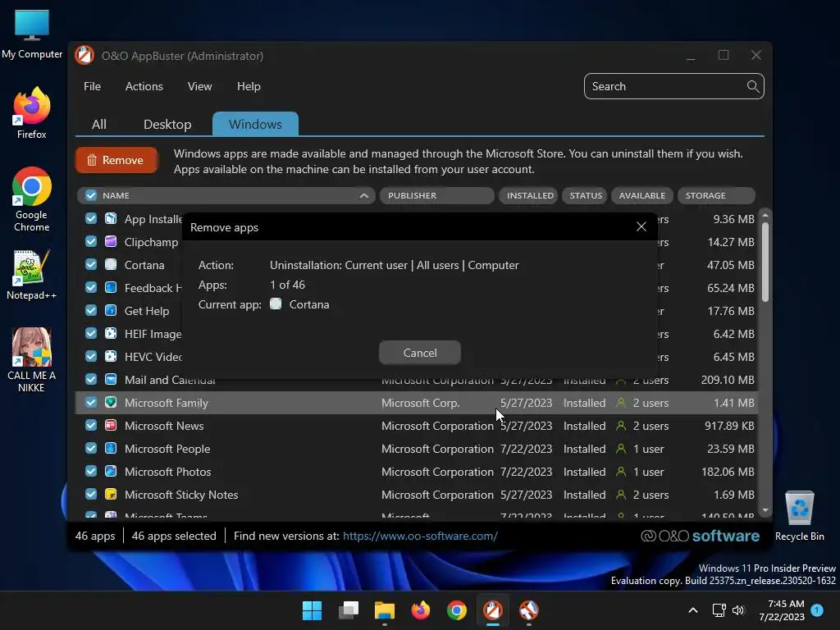Click the Microsoft Family app icon
The width and height of the screenshot is (840, 630).
pos(111,403)
